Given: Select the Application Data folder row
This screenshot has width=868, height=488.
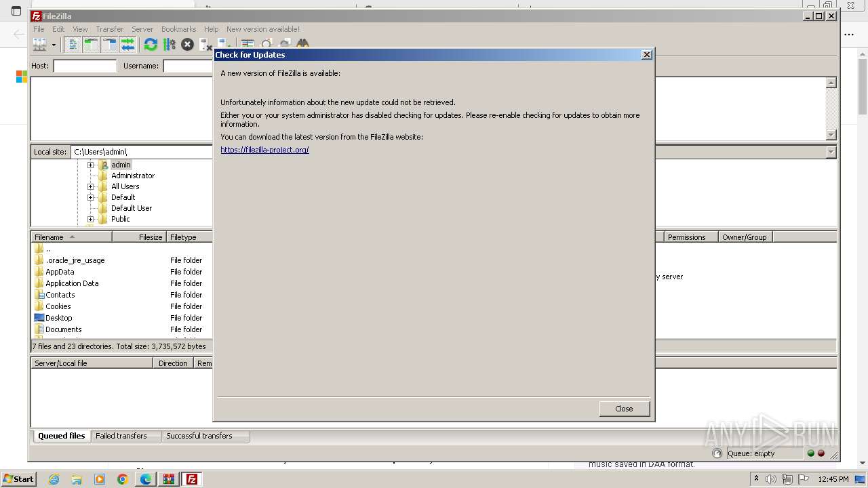Looking at the screenshot, I should (122, 283).
